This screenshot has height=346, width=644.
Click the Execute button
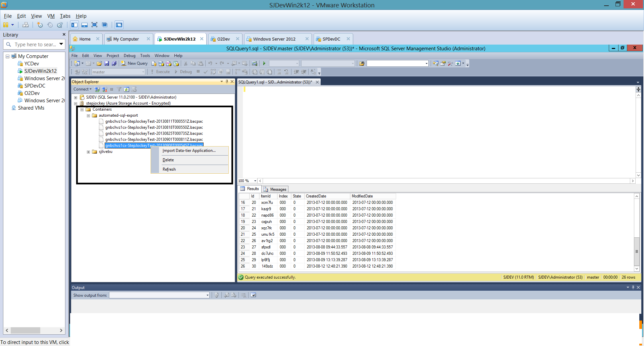click(160, 72)
